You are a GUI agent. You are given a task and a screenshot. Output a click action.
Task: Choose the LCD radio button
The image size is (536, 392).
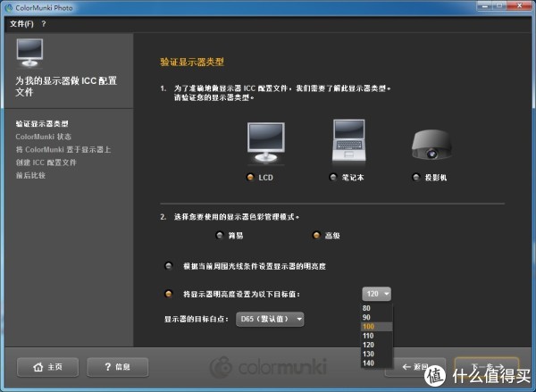point(250,177)
